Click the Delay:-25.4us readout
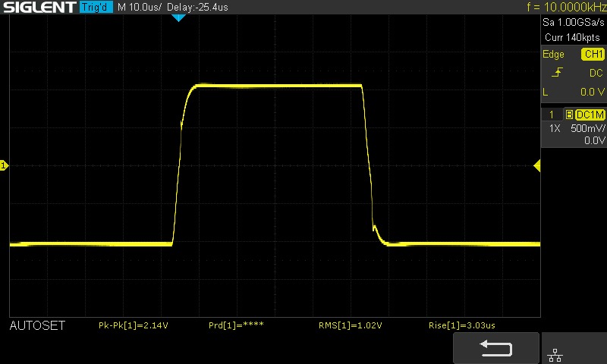 pos(197,7)
